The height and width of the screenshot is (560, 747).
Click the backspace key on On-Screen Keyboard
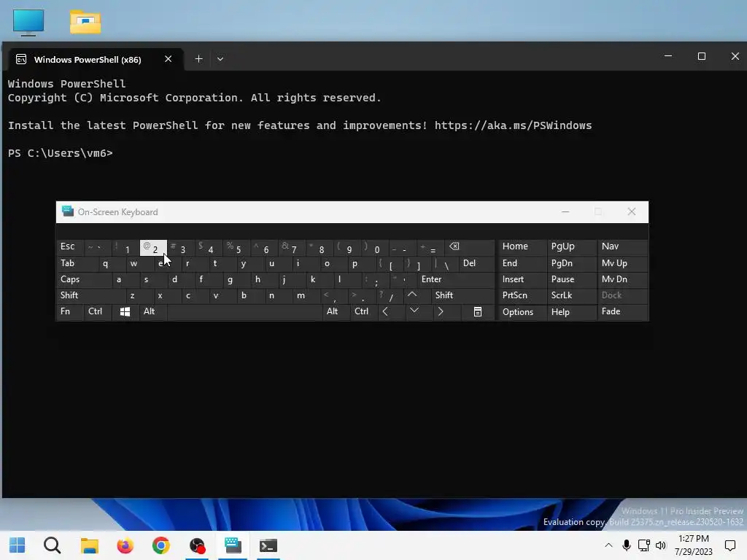454,247
